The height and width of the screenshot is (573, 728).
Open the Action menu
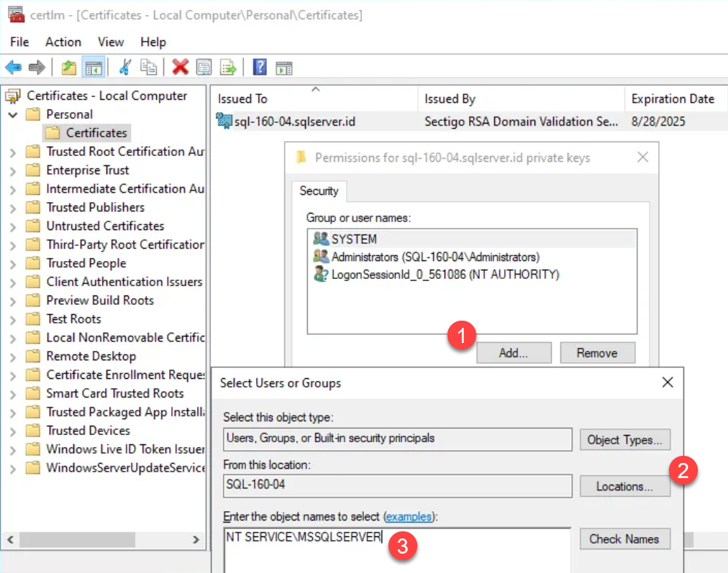[x=63, y=42]
